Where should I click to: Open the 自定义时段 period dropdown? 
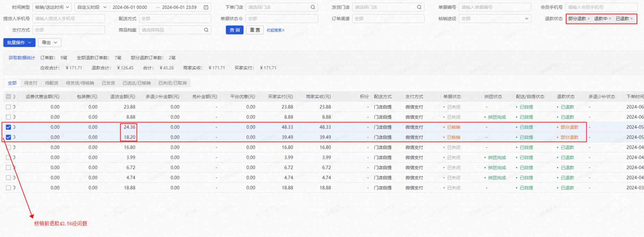pos(92,7)
